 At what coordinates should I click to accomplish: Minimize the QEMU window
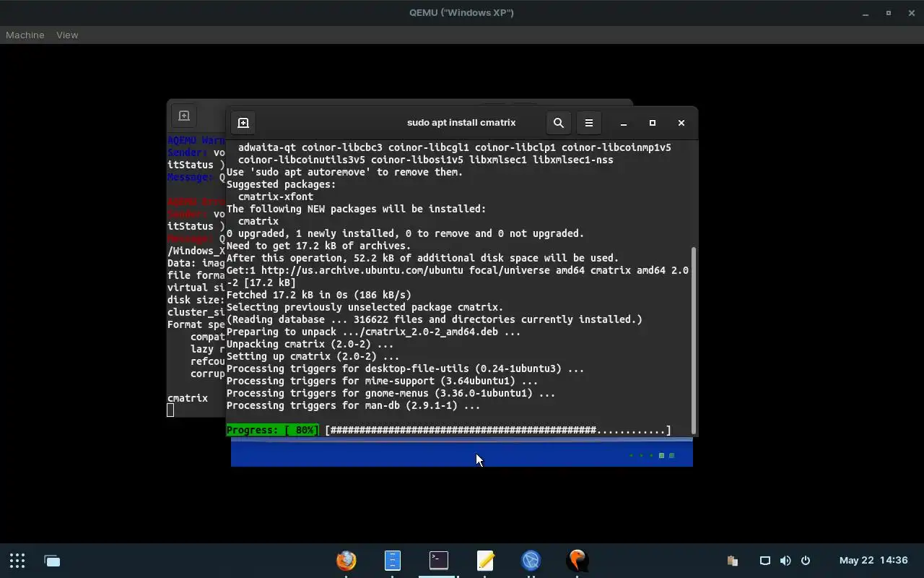[x=866, y=13]
